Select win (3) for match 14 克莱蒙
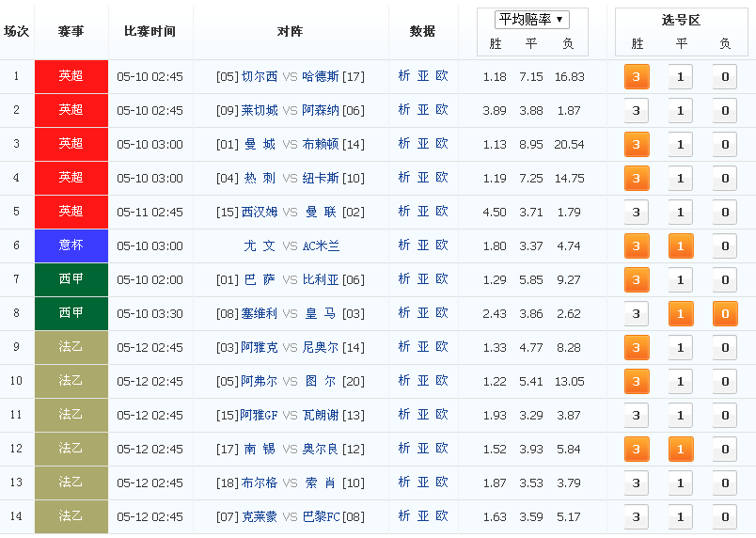This screenshot has width=756, height=538. (x=637, y=517)
